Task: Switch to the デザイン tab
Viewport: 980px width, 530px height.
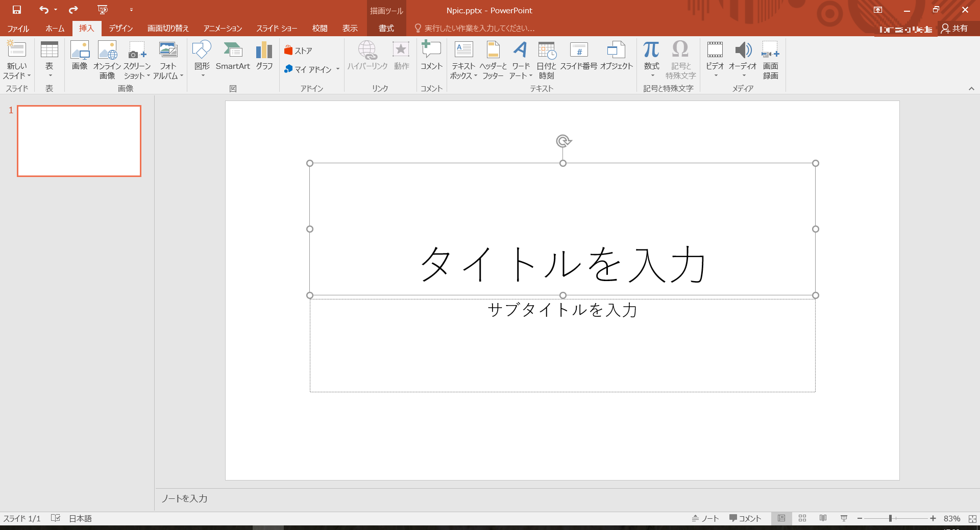Action: [x=121, y=29]
